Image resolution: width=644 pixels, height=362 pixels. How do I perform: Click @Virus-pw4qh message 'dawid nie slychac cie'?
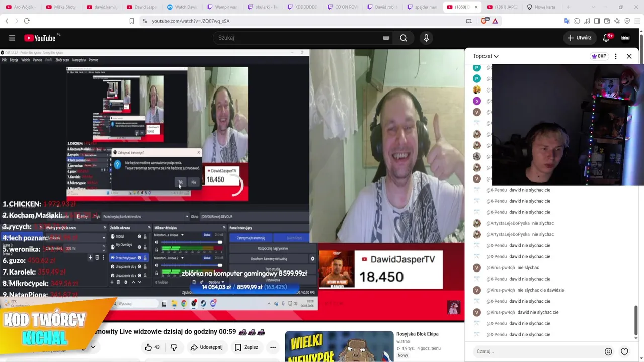(538, 312)
